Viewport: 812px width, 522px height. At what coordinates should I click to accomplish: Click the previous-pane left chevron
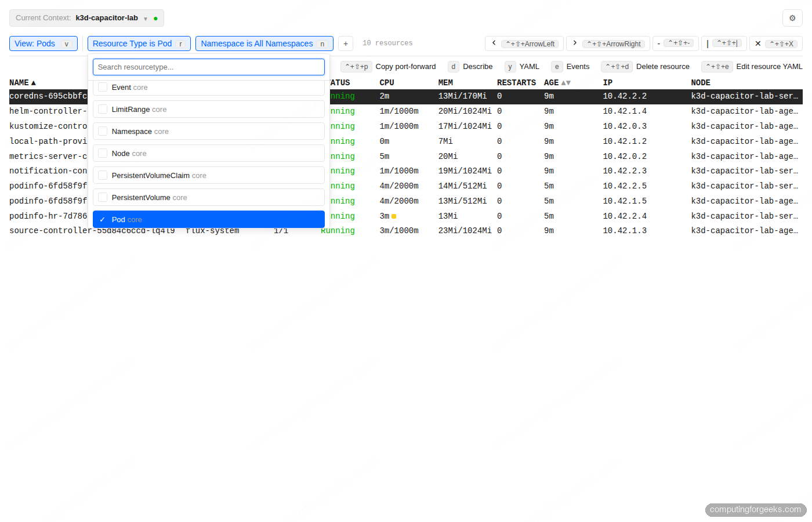tap(494, 43)
